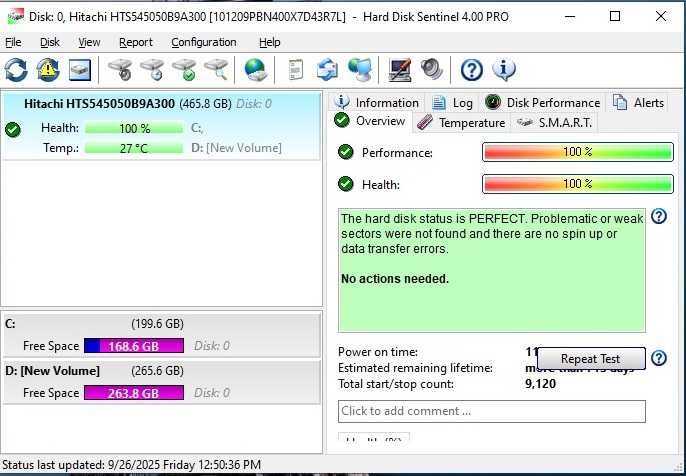
Task: Open the Help menu
Action: [270, 42]
